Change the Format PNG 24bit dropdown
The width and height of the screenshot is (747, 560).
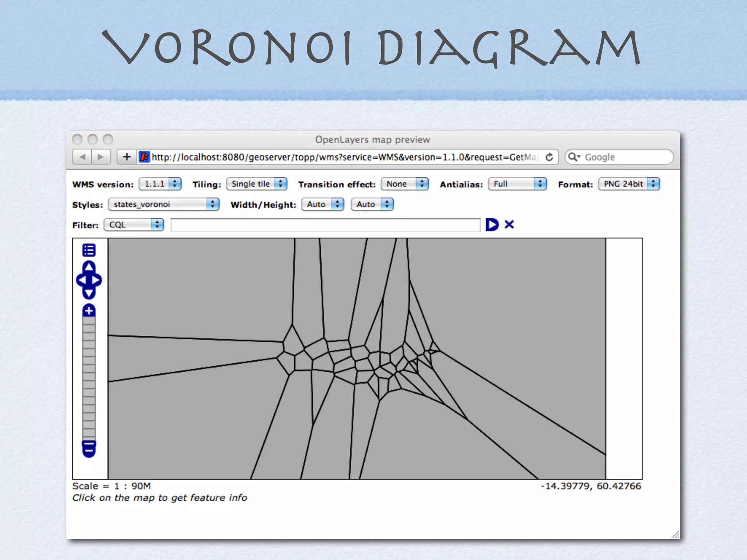pyautogui.click(x=629, y=184)
